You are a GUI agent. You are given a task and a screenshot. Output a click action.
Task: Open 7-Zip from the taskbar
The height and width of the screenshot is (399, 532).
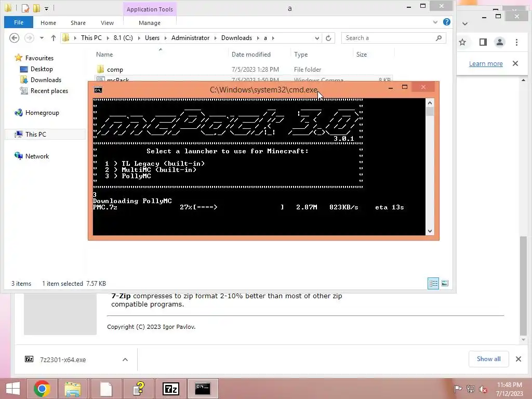coord(170,389)
